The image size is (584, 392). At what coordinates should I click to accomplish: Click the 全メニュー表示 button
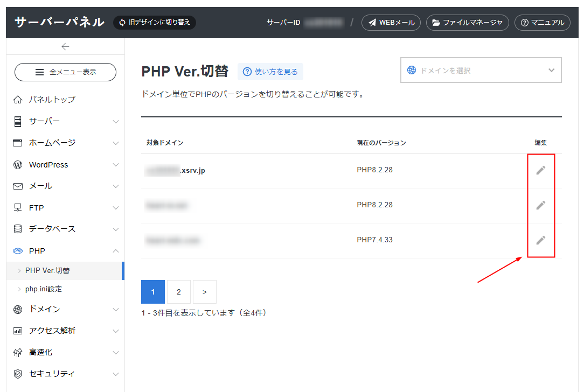point(65,72)
